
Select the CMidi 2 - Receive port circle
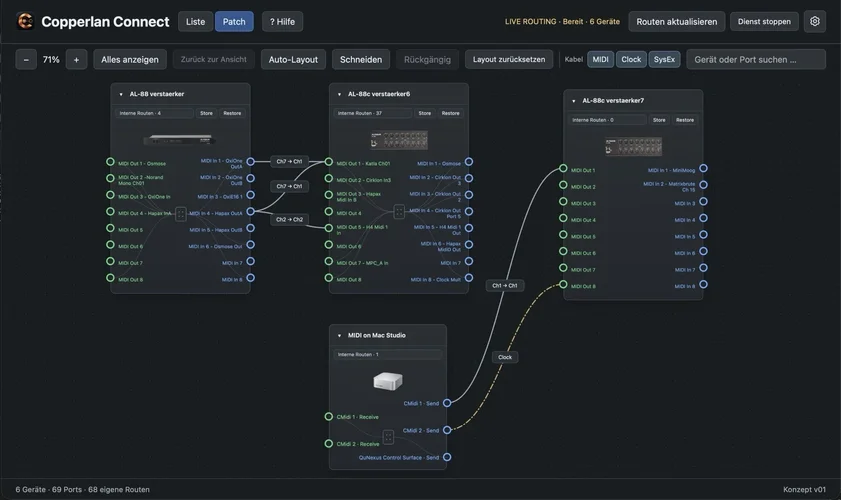click(329, 443)
